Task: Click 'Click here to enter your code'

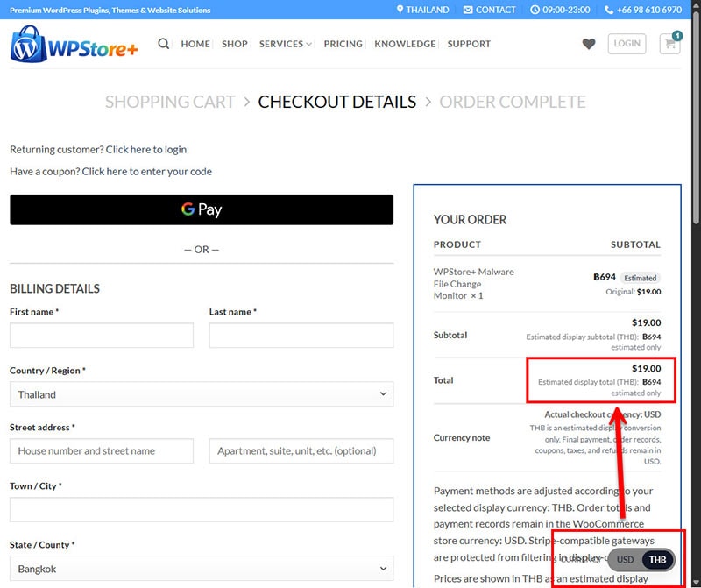Action: pyautogui.click(x=146, y=171)
